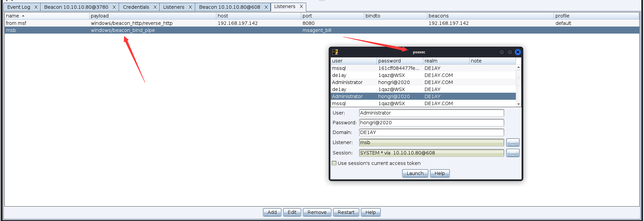Enable Use session's current access token

pyautogui.click(x=334, y=164)
